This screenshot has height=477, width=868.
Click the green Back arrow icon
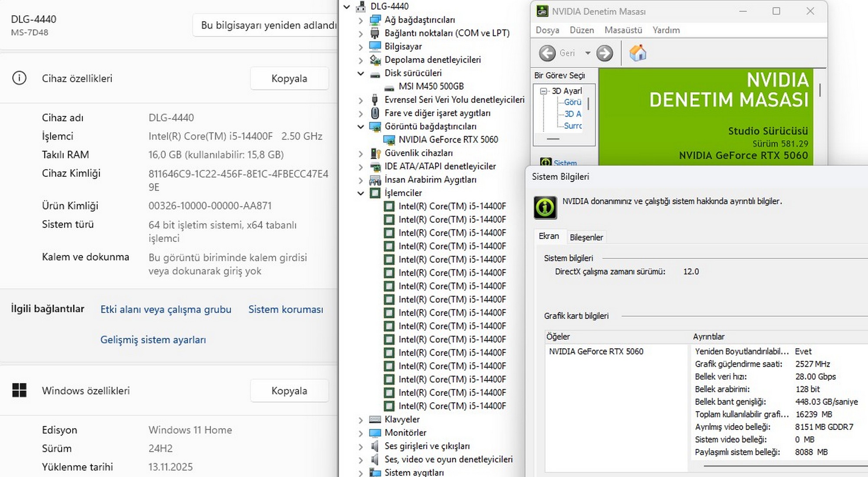[547, 53]
